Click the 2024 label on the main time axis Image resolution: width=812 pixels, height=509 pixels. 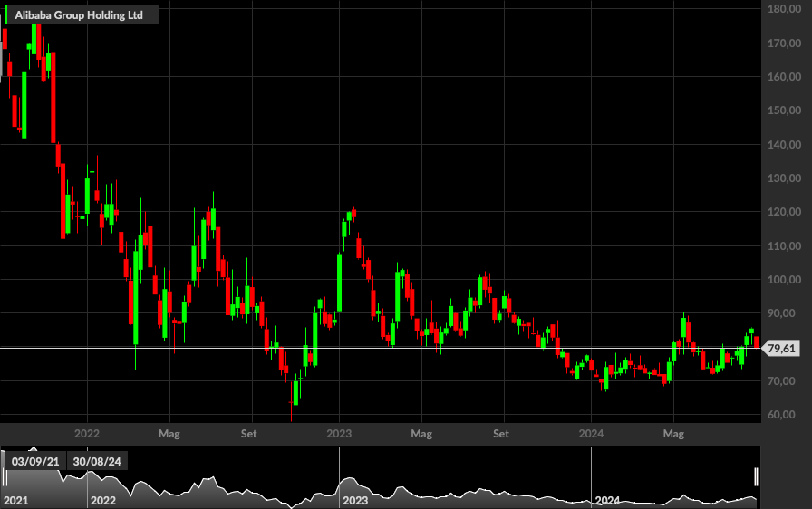(x=591, y=434)
